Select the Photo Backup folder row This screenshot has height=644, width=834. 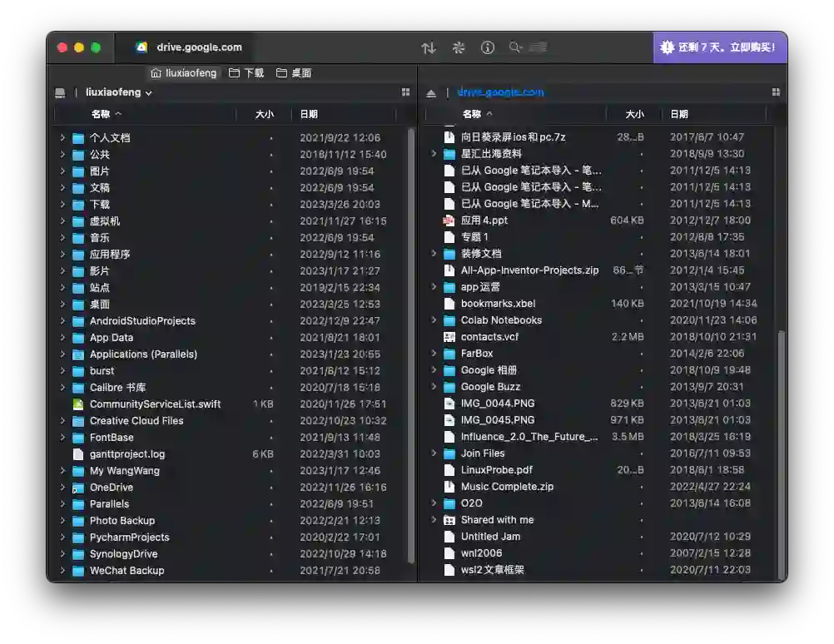point(231,521)
